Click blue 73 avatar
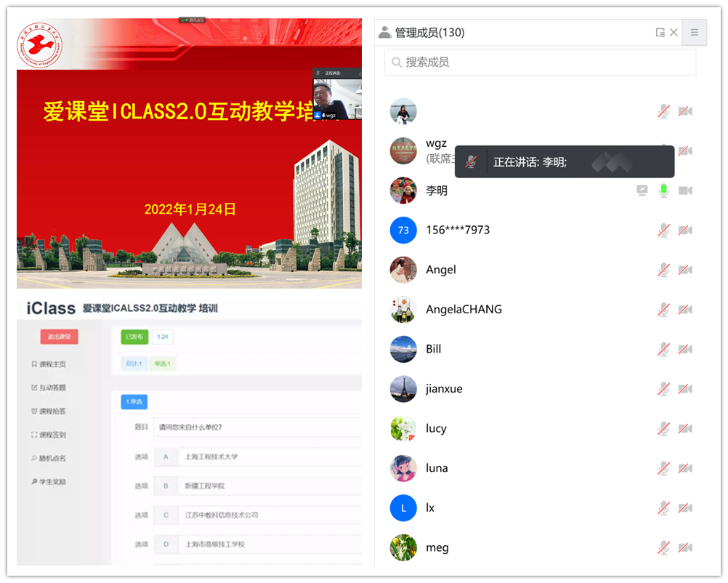Viewport: 728px width, 583px height. pyautogui.click(x=403, y=230)
